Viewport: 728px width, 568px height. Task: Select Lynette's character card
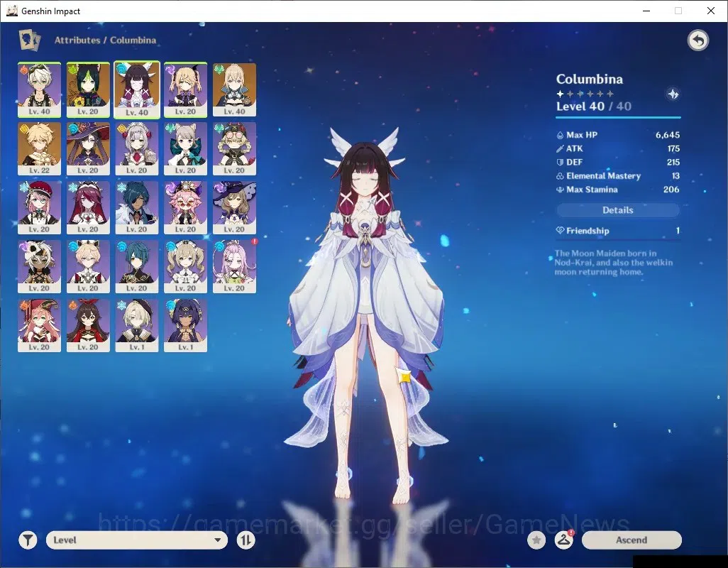186,148
